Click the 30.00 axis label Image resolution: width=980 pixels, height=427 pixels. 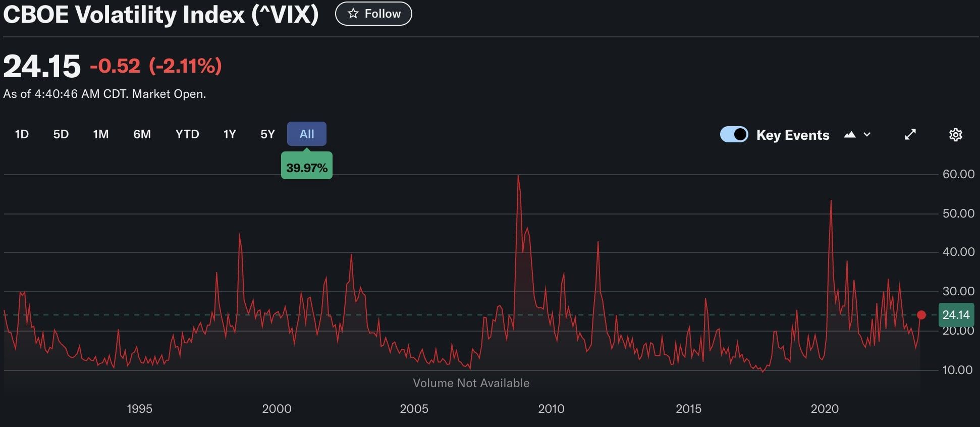pos(958,291)
